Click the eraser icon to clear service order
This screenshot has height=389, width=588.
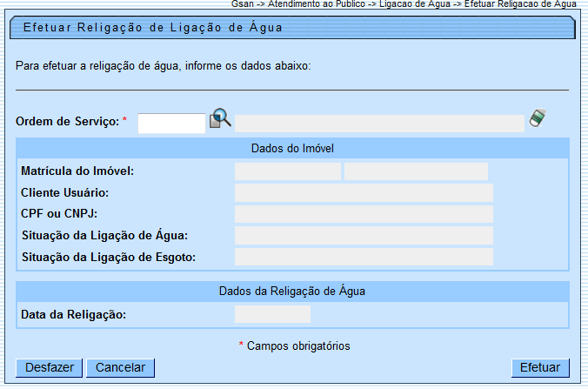(538, 119)
